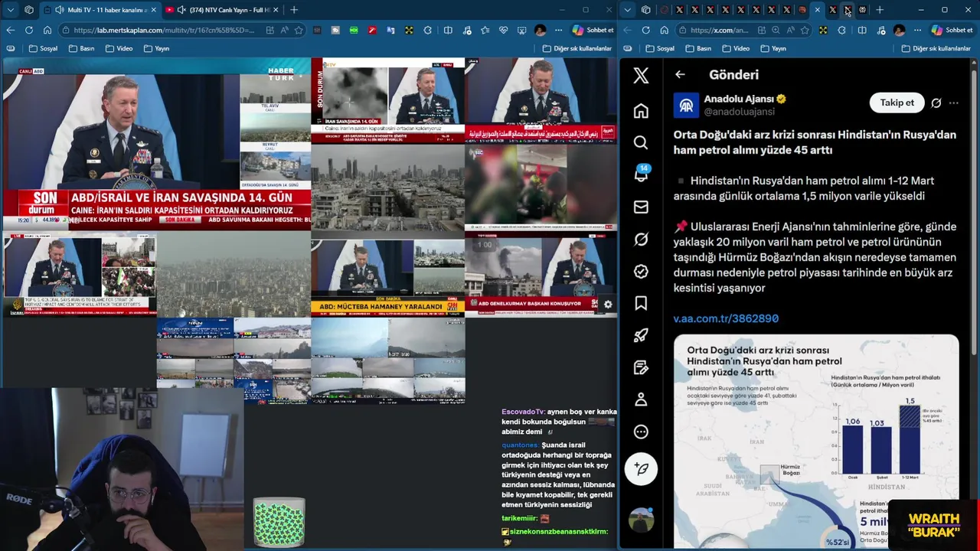Viewport: 980px width, 551px height.
Task: Open browser three-dot menu in x.com window
Action: click(918, 30)
